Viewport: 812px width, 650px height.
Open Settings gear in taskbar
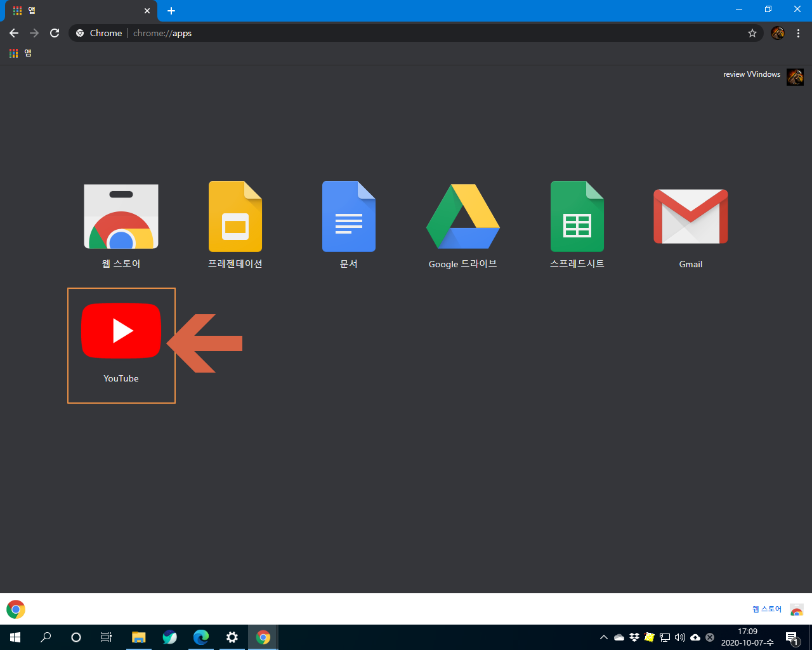coord(232,637)
